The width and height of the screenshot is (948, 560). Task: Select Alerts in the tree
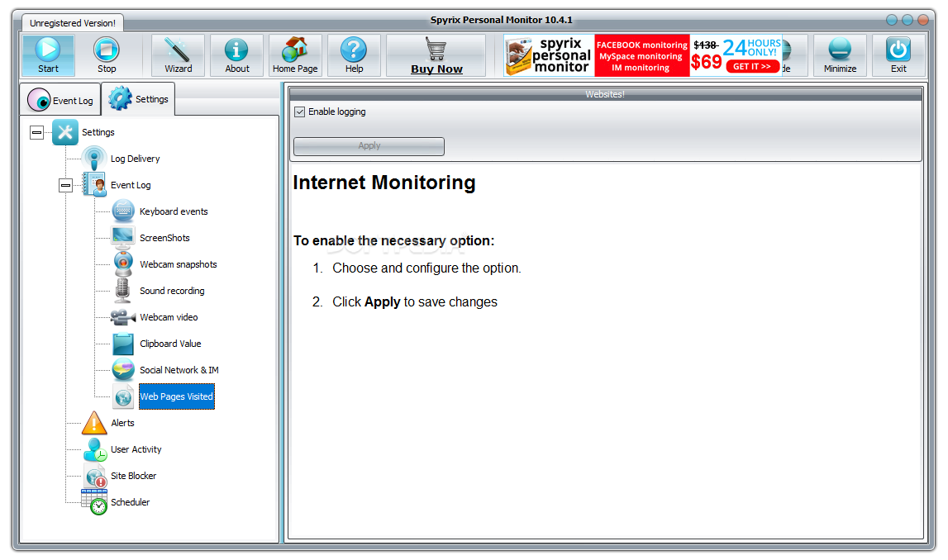tap(122, 423)
